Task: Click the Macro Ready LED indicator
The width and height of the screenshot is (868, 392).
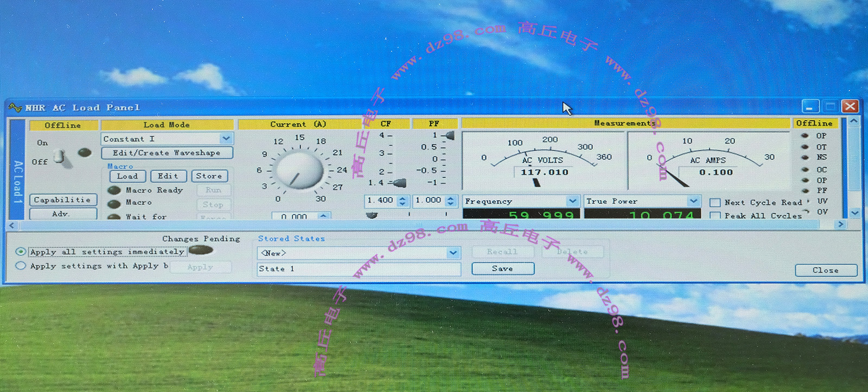Action: (114, 190)
